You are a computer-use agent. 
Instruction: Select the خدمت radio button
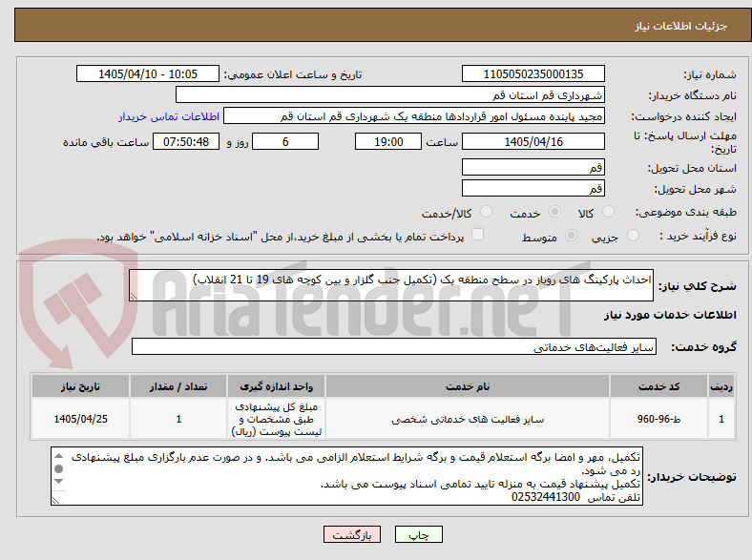click(x=554, y=212)
